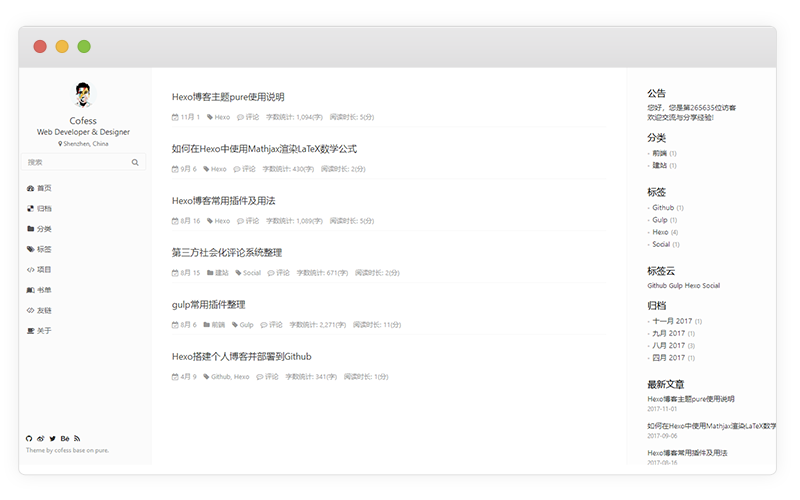Open 分类 in the sidebar menu
This screenshot has height=500, width=800.
(44, 229)
